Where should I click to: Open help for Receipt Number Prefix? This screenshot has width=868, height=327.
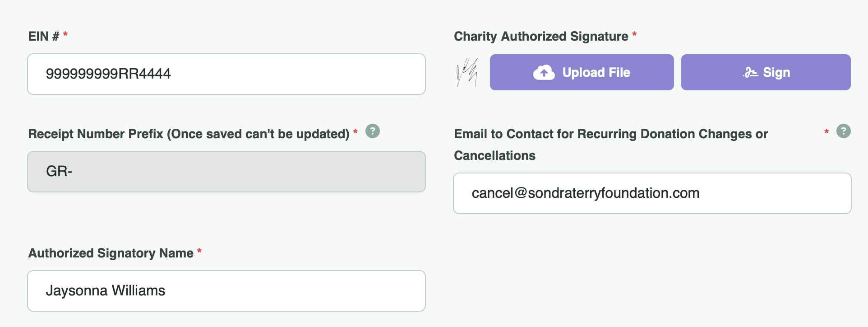tap(373, 131)
